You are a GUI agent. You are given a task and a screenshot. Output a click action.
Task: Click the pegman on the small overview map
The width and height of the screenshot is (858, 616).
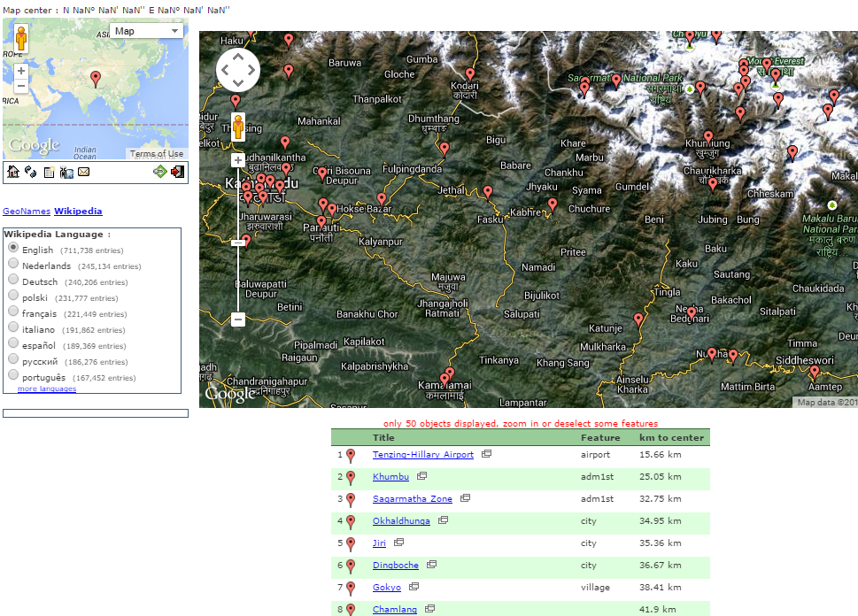click(20, 39)
